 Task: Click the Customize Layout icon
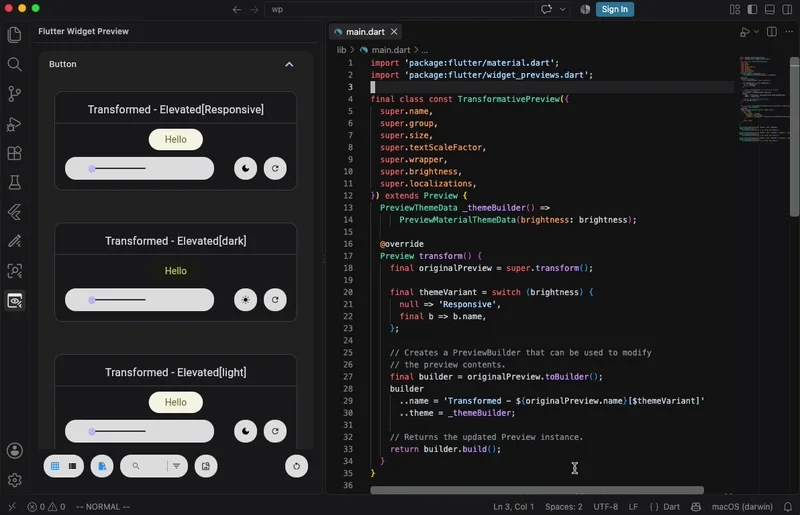(x=735, y=9)
